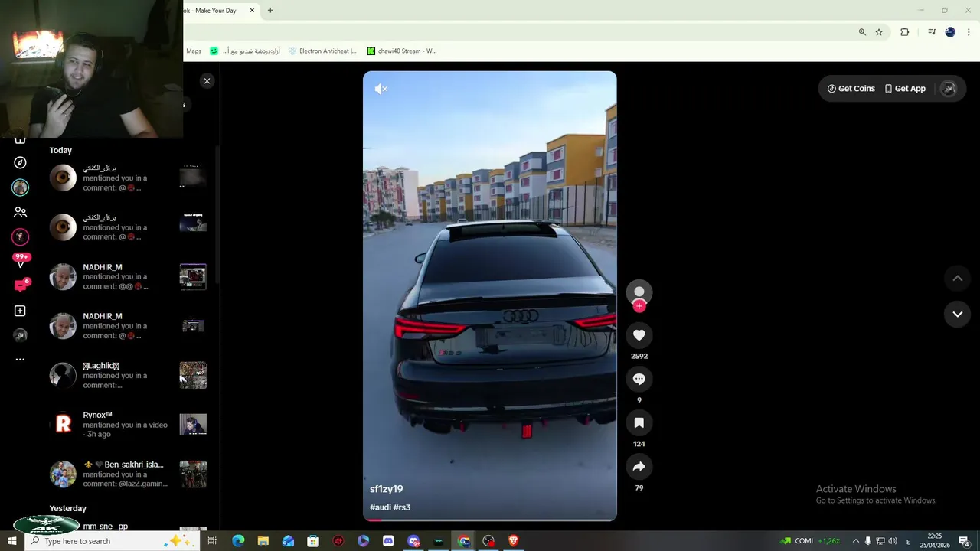Open the creator's avatar beside the video
Image resolution: width=980 pixels, height=551 pixels.
639,292
